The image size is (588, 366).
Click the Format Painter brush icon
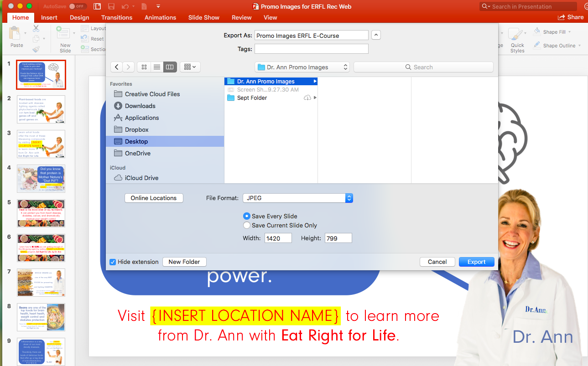tap(36, 49)
